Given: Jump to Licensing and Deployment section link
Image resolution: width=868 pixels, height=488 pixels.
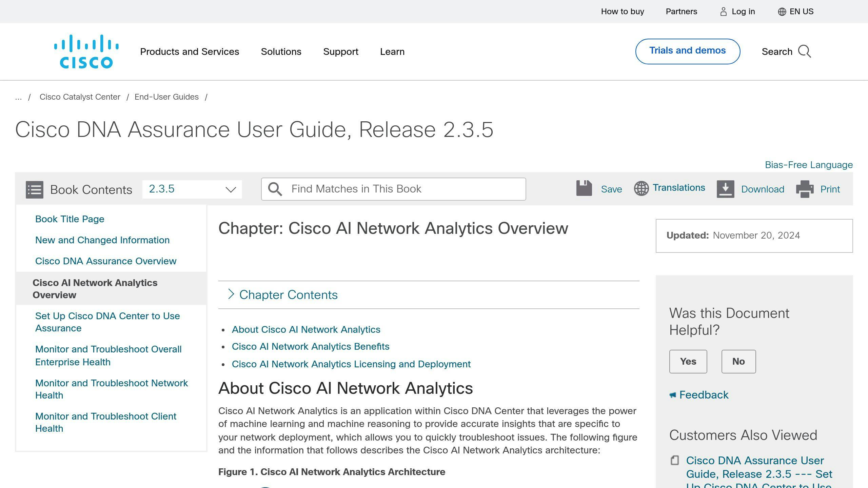Looking at the screenshot, I should (351, 364).
